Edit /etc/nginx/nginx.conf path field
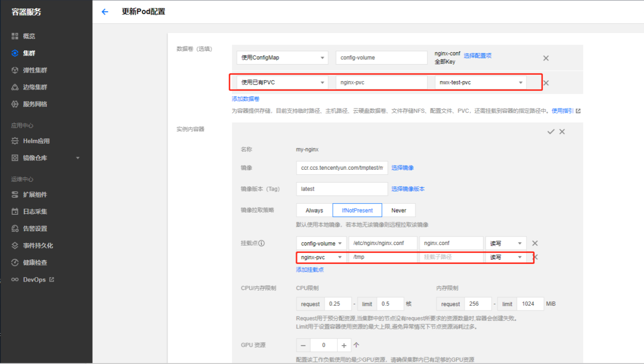Image resolution: width=644 pixels, height=364 pixels. (383, 243)
